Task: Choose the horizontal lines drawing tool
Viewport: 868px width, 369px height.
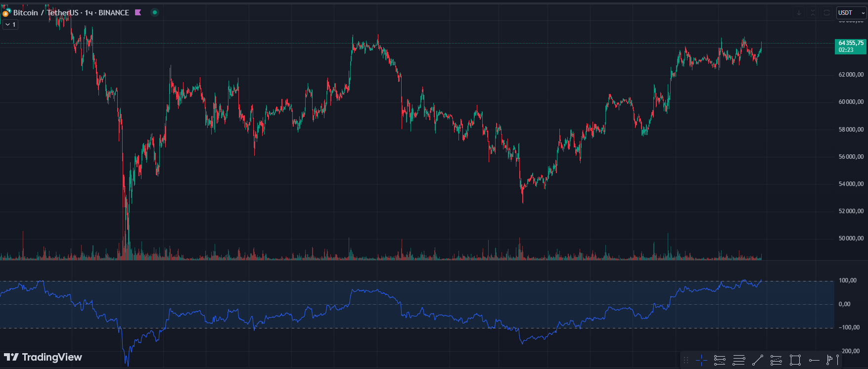Action: pos(738,360)
